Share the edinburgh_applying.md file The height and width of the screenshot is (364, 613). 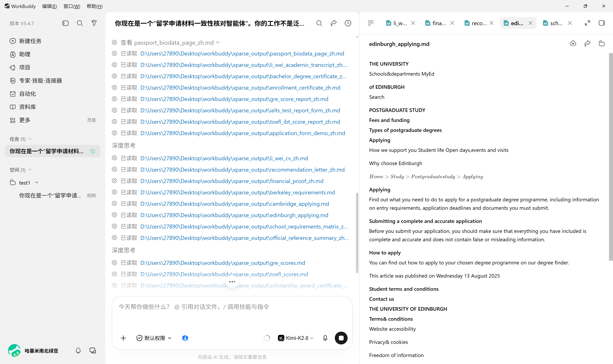tap(587, 44)
